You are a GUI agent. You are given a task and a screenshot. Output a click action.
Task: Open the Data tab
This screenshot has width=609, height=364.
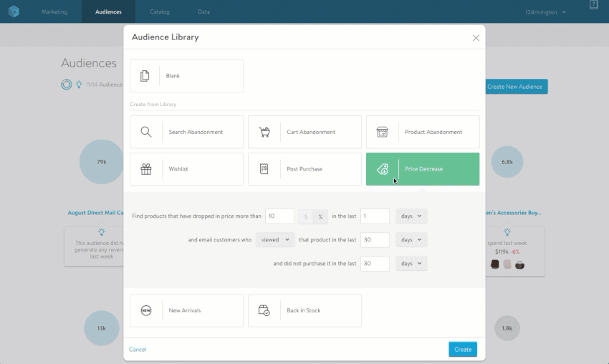tap(203, 11)
